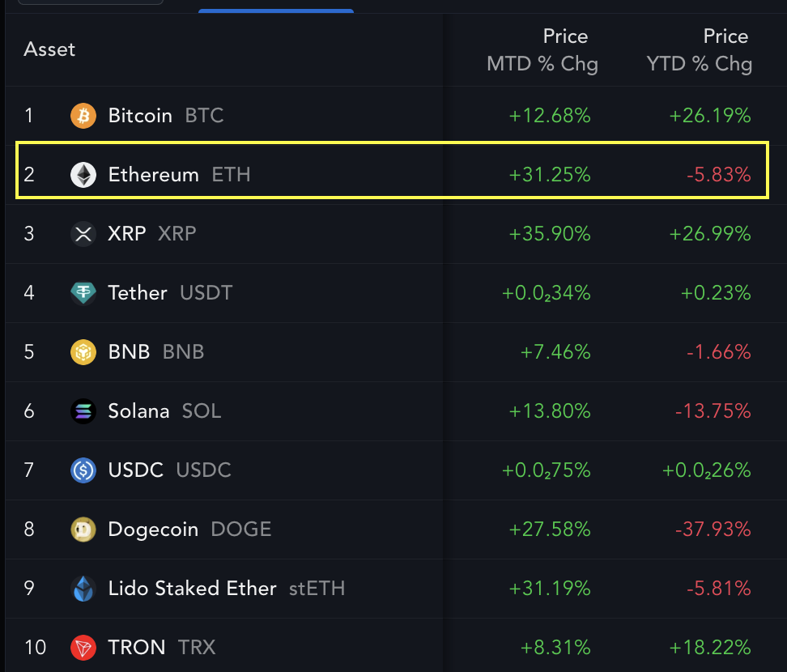Sort by Price MTD % Chg column
Image resolution: width=787 pixels, height=672 pixels.
pos(542,49)
